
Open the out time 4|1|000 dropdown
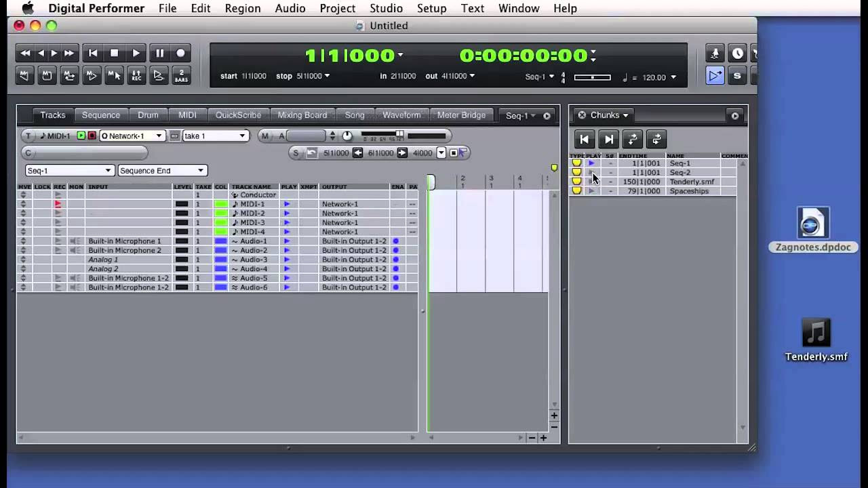pyautogui.click(x=472, y=76)
